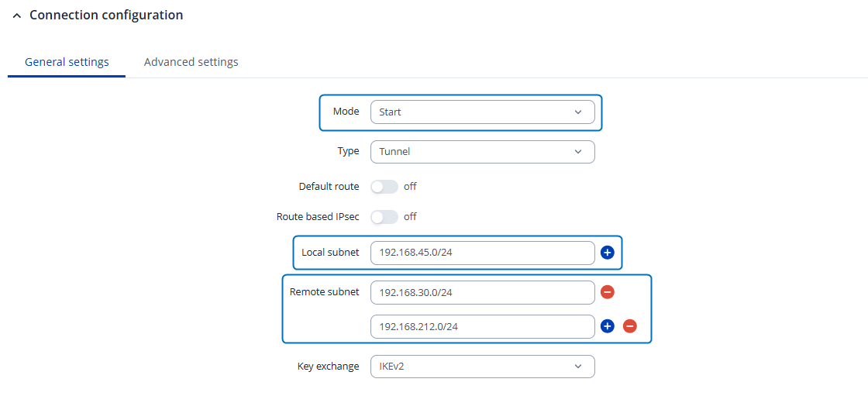Collapse the Connection configuration section chevron

17,15
